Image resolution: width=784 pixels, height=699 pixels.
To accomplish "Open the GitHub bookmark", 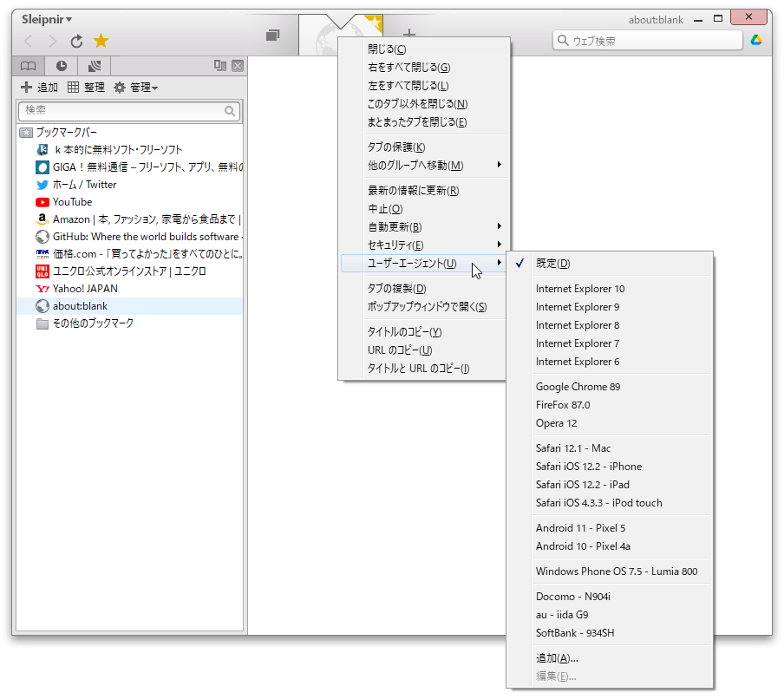I will (140, 237).
